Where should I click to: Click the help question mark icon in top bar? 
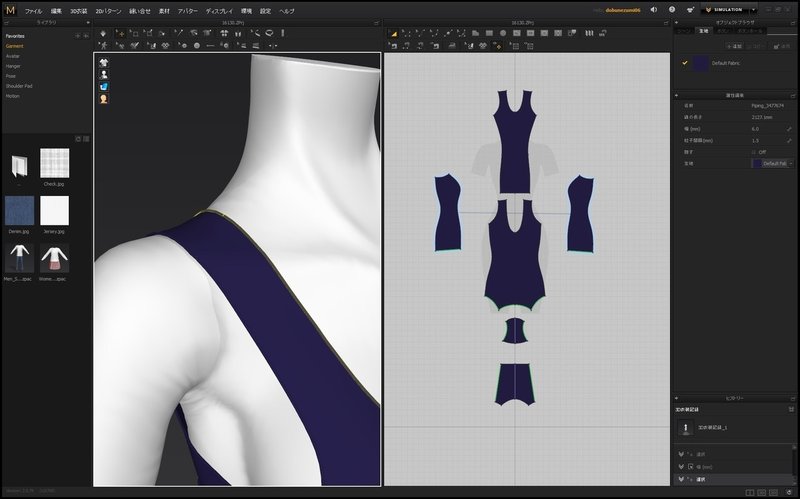pyautogui.click(x=672, y=10)
